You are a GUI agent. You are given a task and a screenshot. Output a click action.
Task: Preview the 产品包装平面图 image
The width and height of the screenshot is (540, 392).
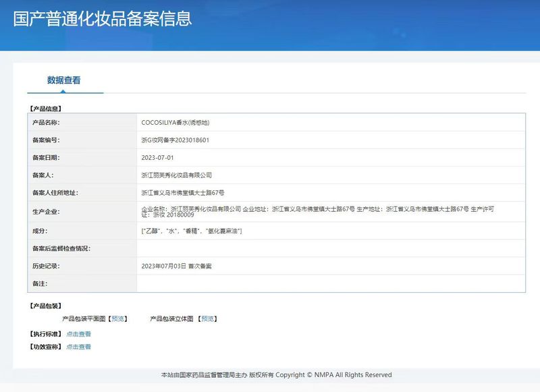coord(117,319)
